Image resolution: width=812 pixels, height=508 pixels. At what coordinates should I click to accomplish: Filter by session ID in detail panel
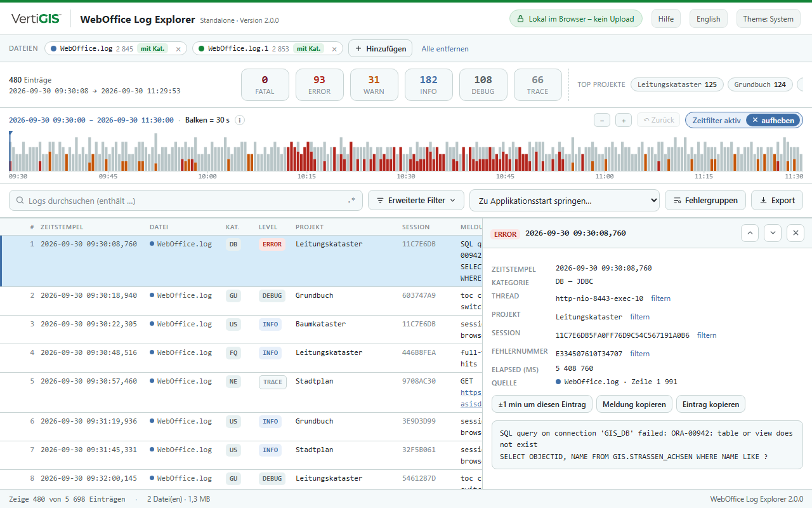(x=707, y=335)
